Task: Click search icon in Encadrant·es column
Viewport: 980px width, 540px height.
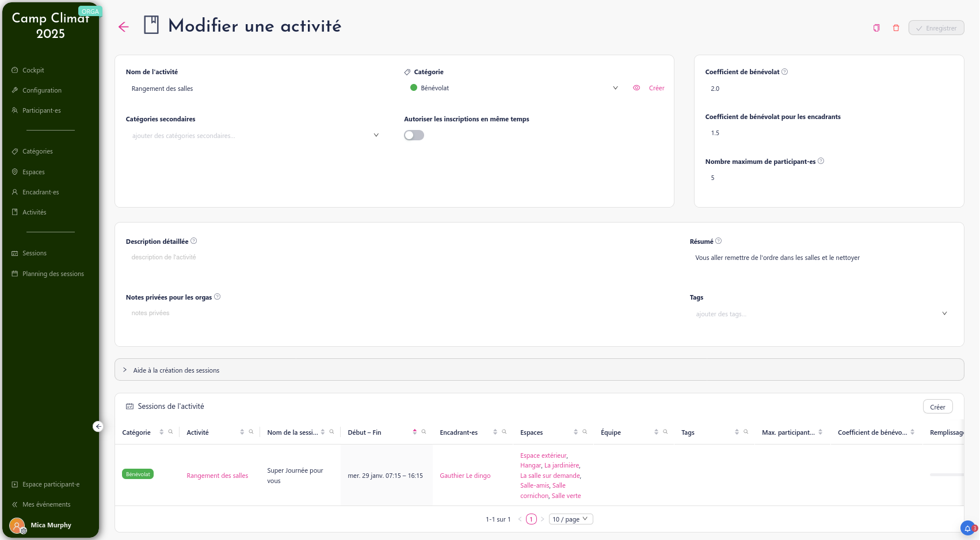Action: coord(504,432)
